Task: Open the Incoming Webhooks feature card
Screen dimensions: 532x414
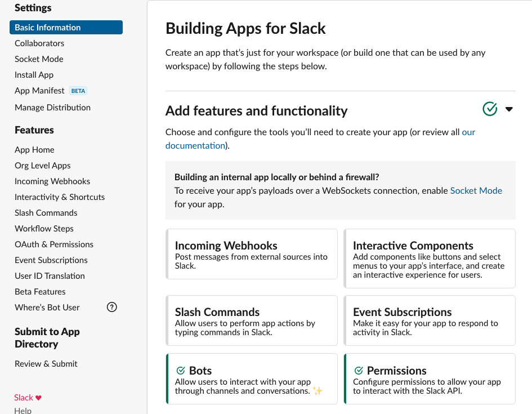Action: pos(252,254)
